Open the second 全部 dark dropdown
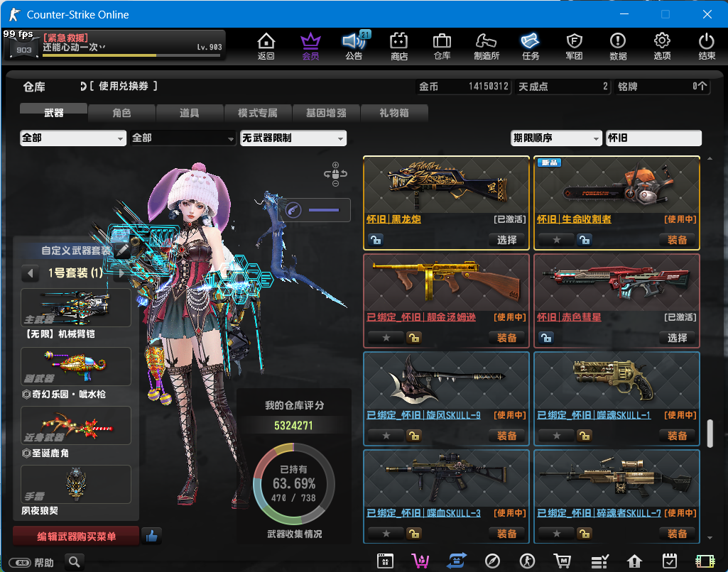 (x=183, y=138)
